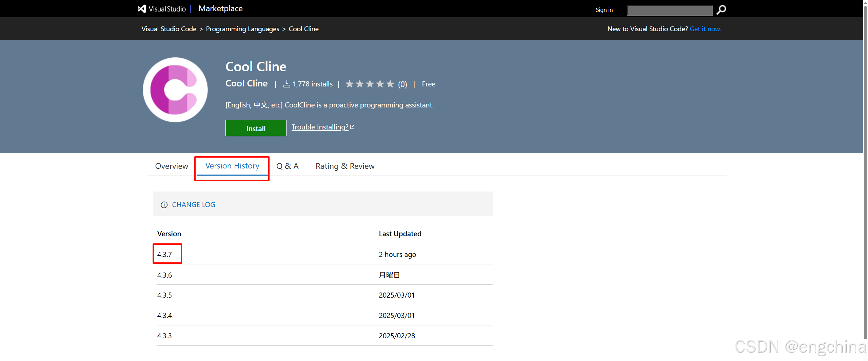
Task: Select version 4.3.4 text
Action: pos(164,316)
